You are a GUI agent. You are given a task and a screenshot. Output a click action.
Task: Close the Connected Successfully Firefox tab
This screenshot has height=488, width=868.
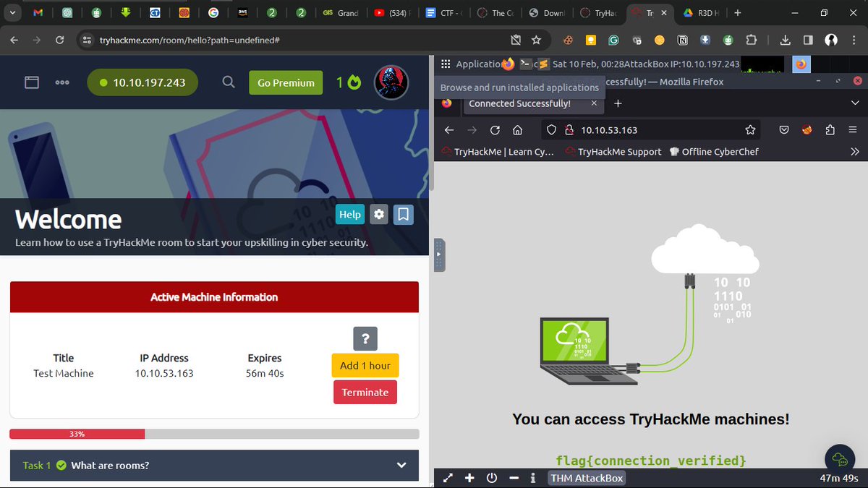point(594,103)
